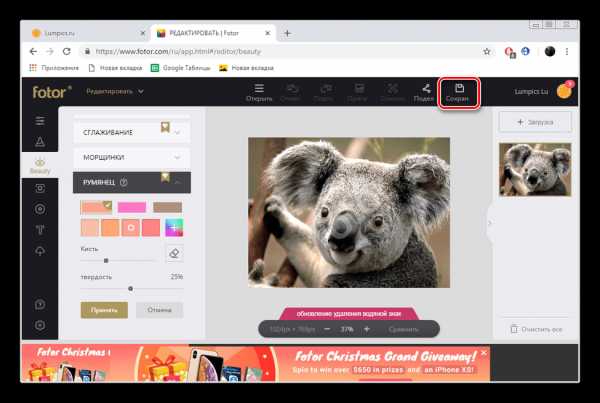
Task: Select the eraser tool next to brush slider
Action: (x=173, y=253)
